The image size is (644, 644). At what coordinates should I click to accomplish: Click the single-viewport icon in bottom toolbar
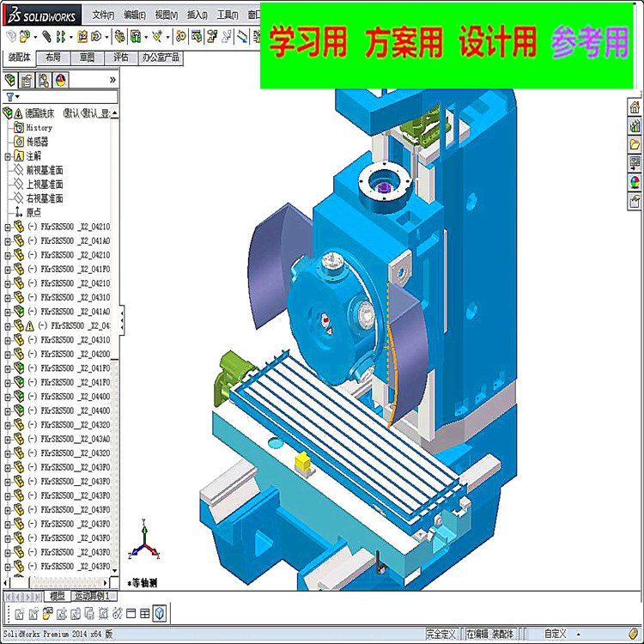[131, 614]
